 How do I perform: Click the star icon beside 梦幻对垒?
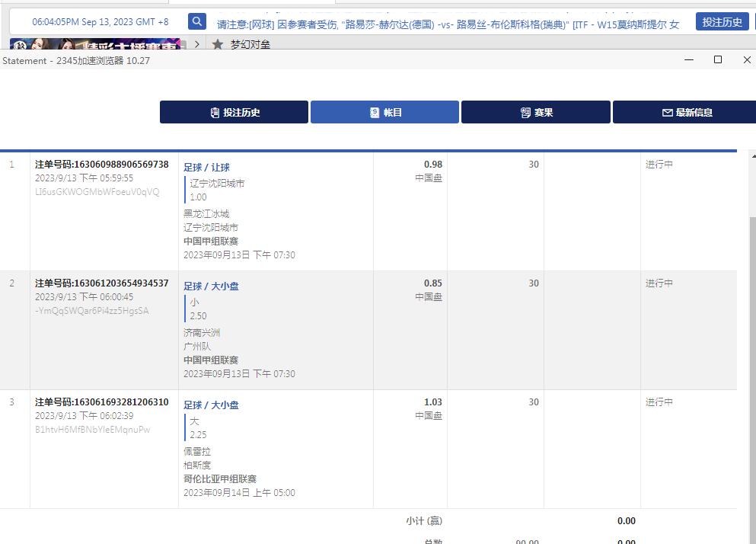pyautogui.click(x=218, y=44)
